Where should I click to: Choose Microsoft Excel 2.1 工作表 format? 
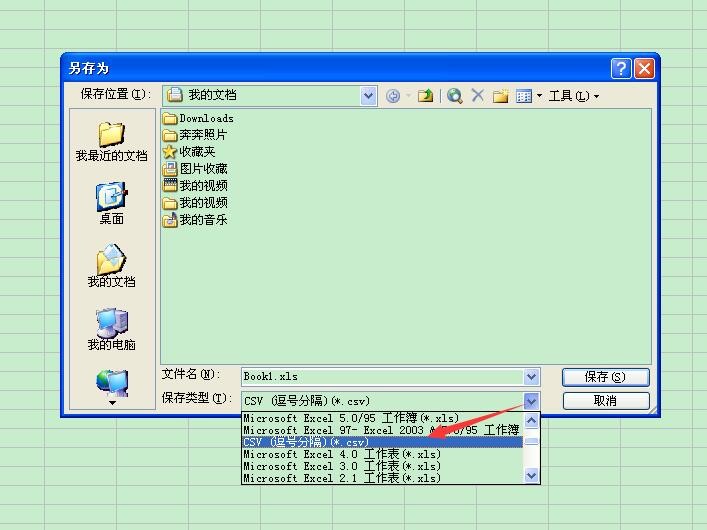click(382, 478)
